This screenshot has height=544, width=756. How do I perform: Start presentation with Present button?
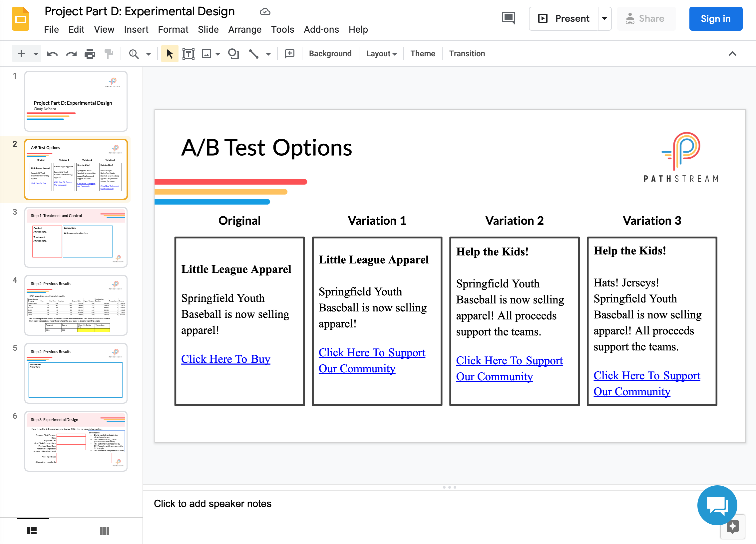point(564,19)
